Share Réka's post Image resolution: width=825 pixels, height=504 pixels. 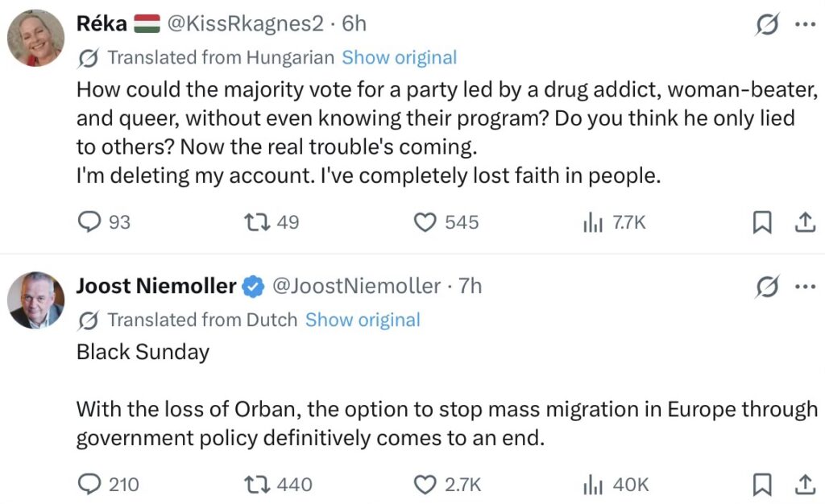point(805,222)
